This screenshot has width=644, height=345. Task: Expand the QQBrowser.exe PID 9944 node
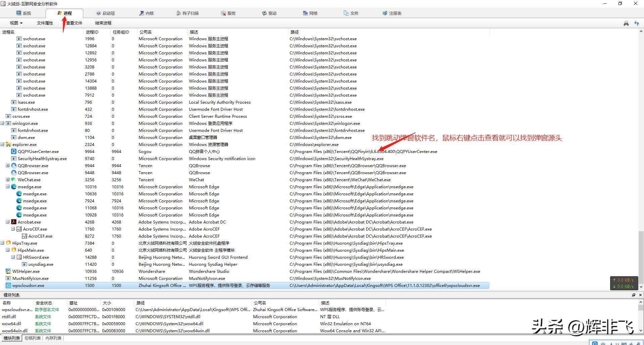[x=8, y=165]
